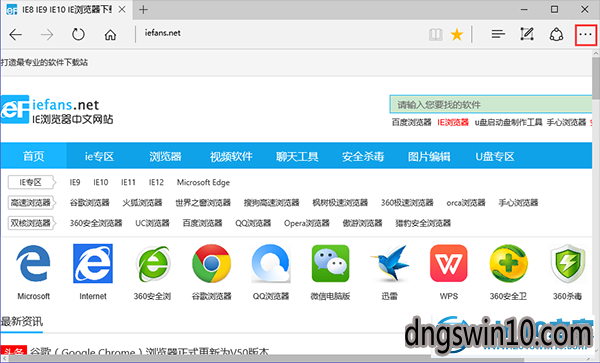Open the 搜狗高速浏览器 link
600x363 pixels.
(x=271, y=203)
